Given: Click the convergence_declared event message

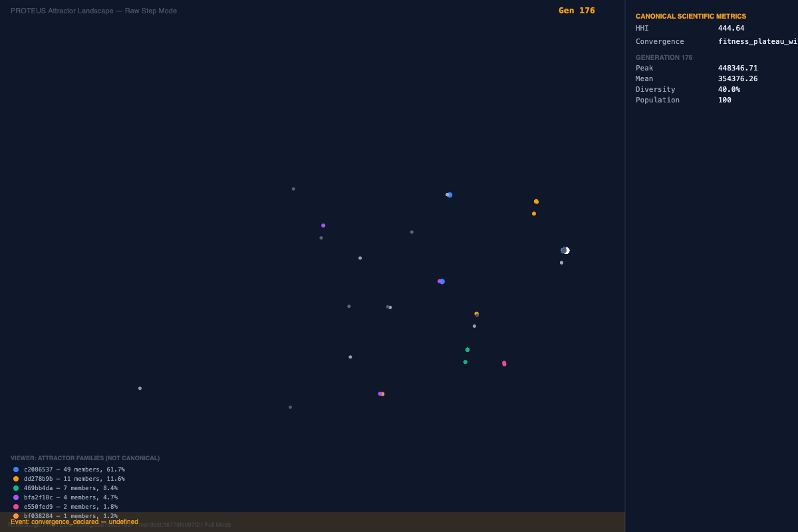Looking at the screenshot, I should click(x=74, y=522).
